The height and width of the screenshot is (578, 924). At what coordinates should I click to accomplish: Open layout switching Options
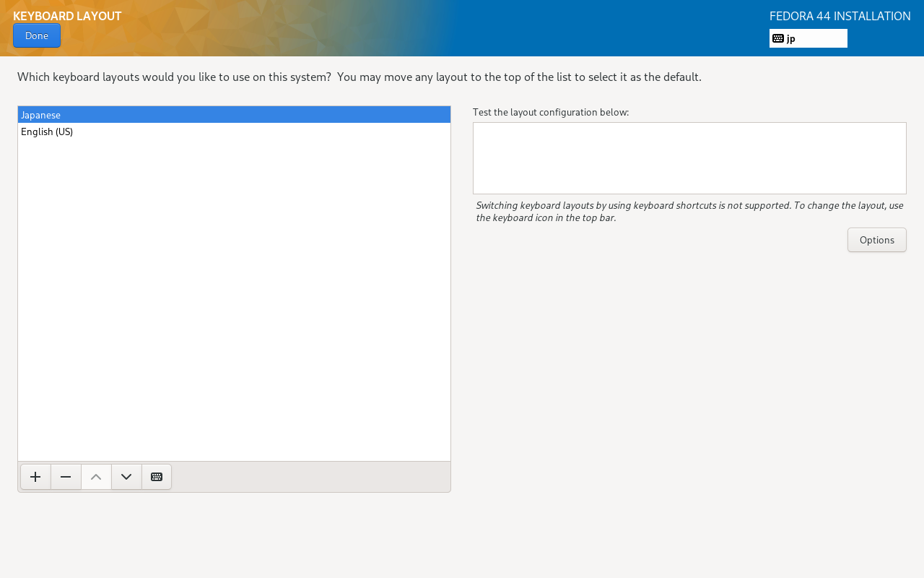coord(876,240)
